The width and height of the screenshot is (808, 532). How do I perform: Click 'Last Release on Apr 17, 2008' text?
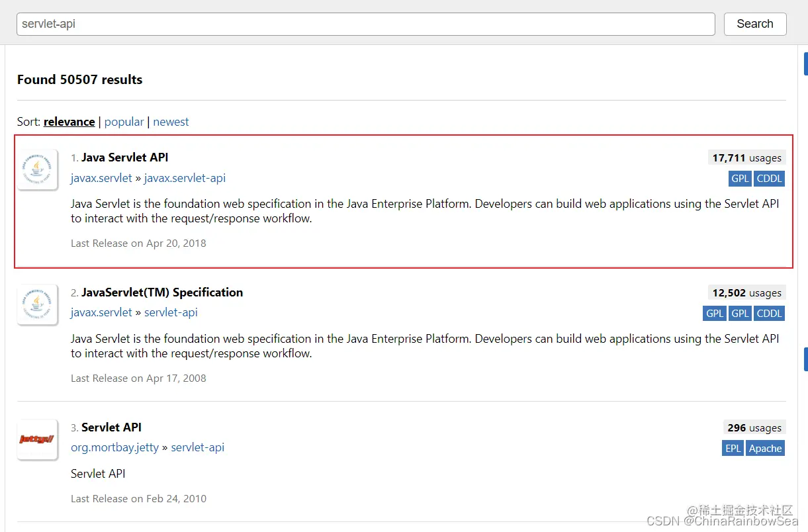138,378
